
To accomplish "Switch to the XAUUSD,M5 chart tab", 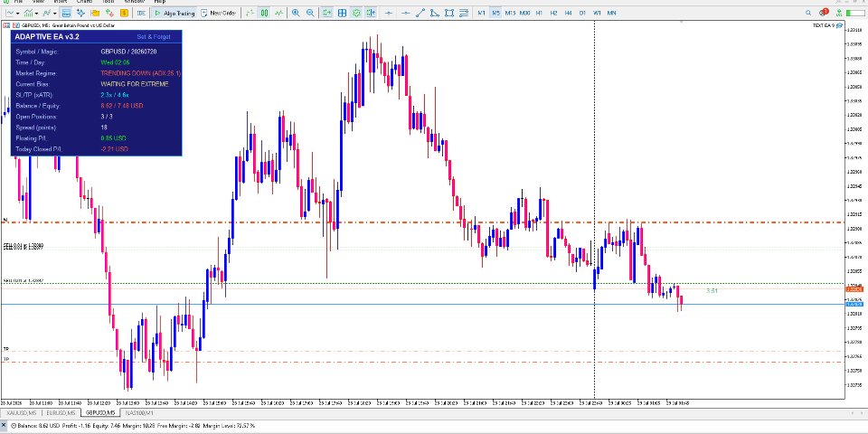I will (20, 413).
